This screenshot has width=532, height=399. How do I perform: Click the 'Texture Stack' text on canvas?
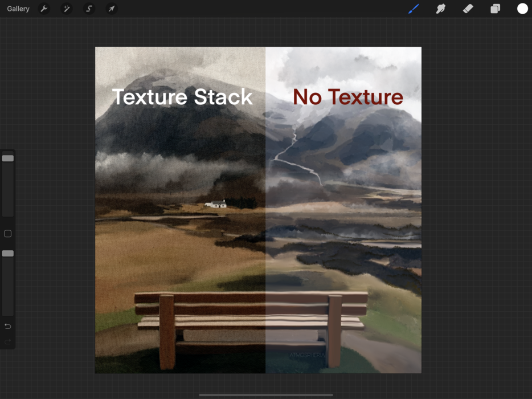tap(182, 97)
